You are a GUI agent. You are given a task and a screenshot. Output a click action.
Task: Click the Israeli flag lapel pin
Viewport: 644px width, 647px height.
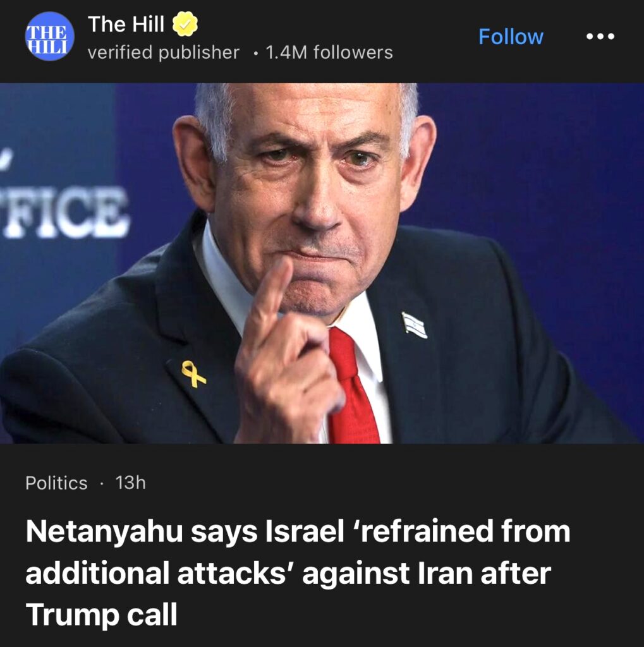coord(415,325)
